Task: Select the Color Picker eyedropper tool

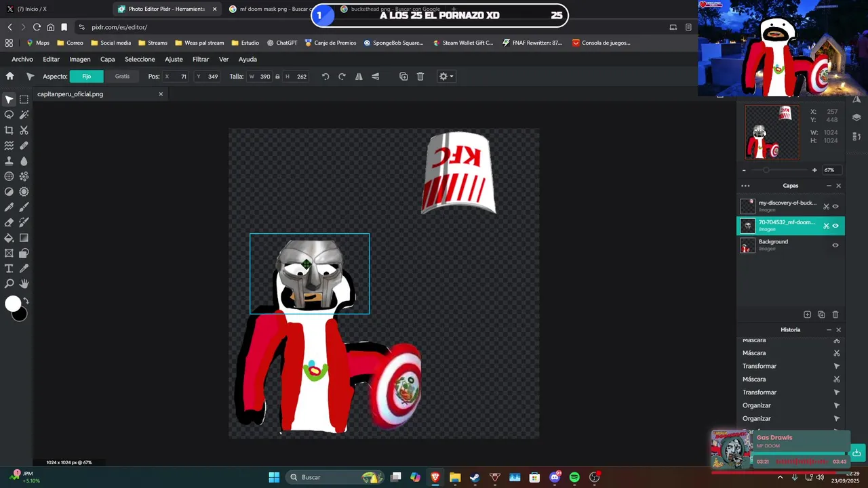Action: click(x=24, y=268)
